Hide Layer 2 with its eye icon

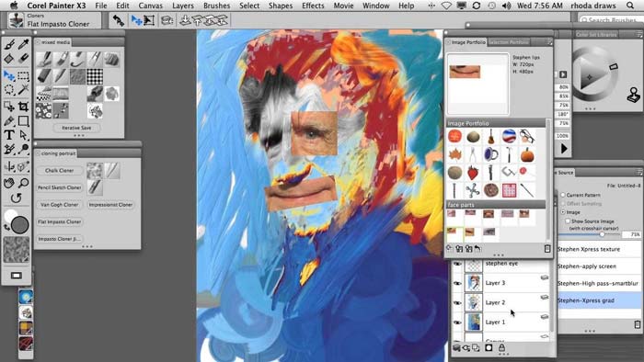pos(457,302)
